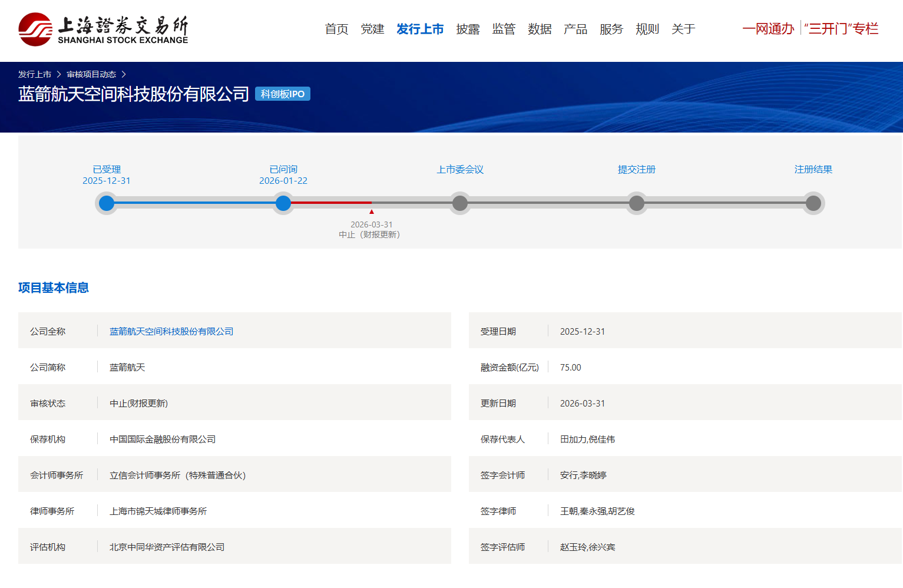Open the 发行上市 highlighted menu
This screenshot has width=903, height=588.
421,29
